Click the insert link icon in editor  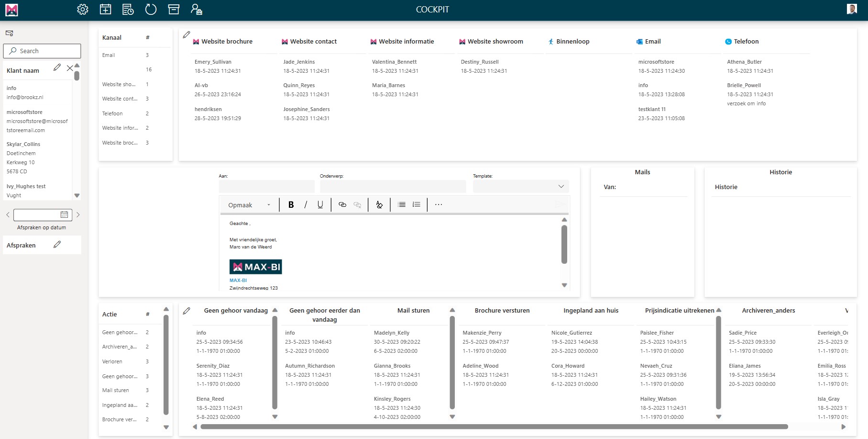click(x=342, y=205)
